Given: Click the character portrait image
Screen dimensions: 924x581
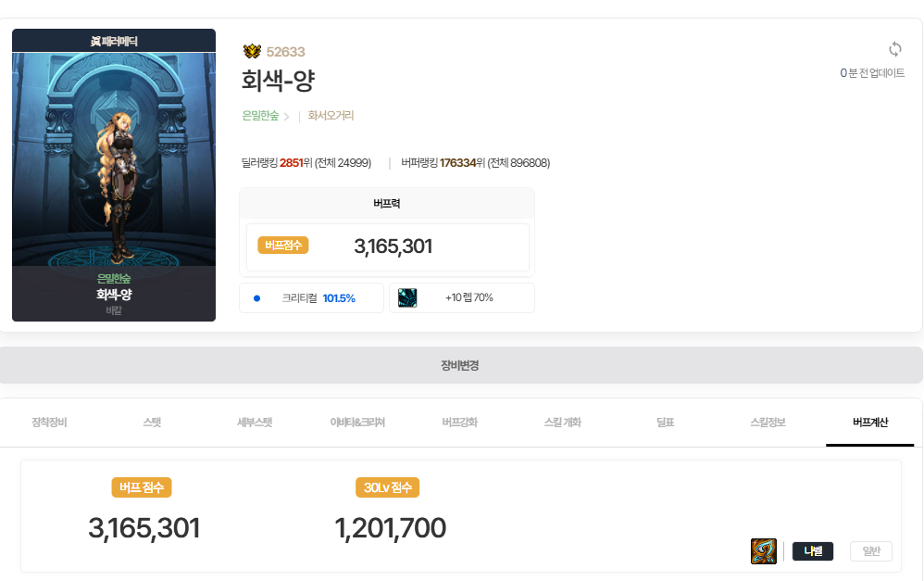Looking at the screenshot, I should [114, 159].
